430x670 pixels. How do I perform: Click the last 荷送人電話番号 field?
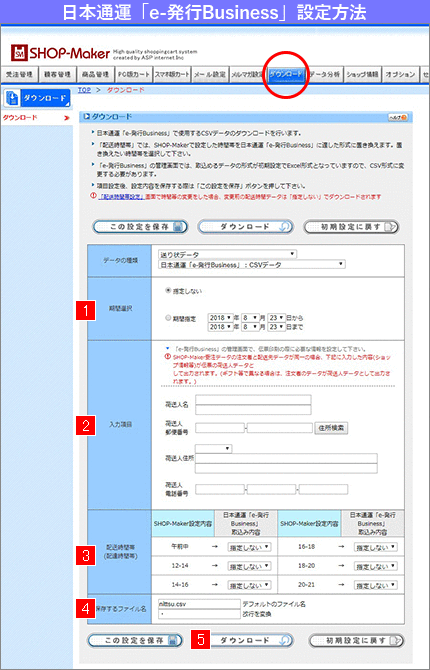pos(323,489)
